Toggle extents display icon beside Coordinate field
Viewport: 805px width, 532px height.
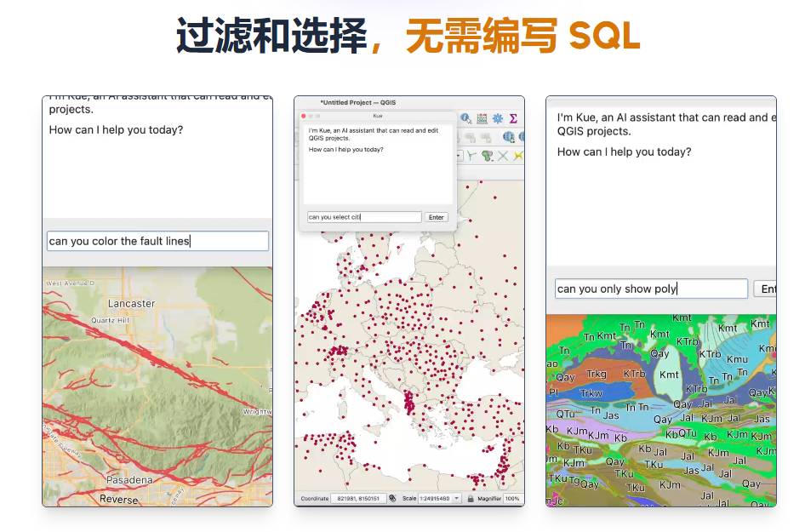tap(393, 498)
